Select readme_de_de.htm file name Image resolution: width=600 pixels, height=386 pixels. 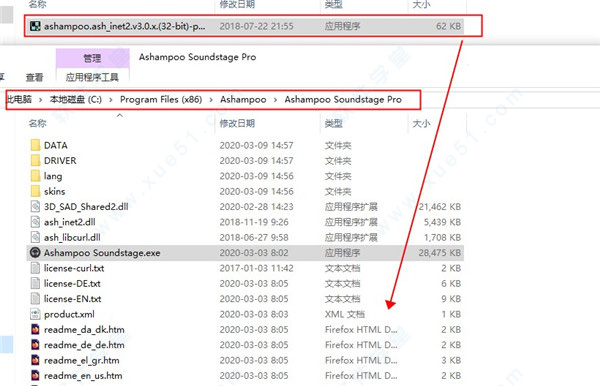click(x=84, y=345)
